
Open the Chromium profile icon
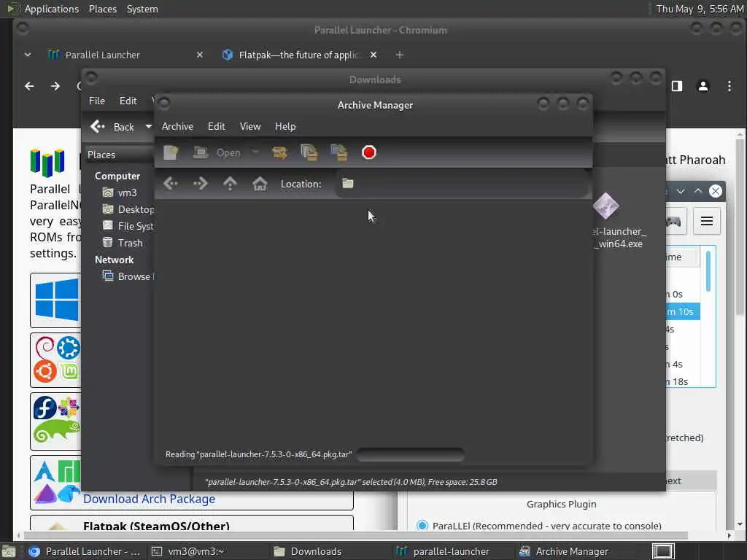(x=703, y=86)
